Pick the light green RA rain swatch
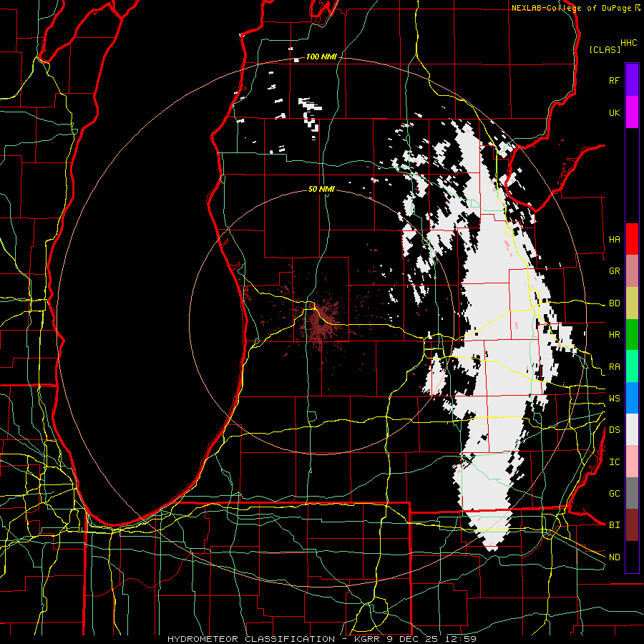644x644 pixels. click(x=632, y=366)
